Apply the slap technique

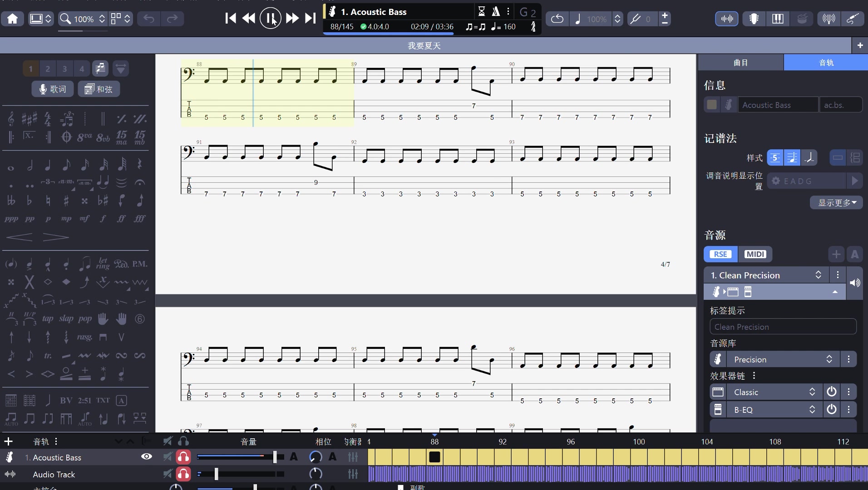[x=66, y=318]
